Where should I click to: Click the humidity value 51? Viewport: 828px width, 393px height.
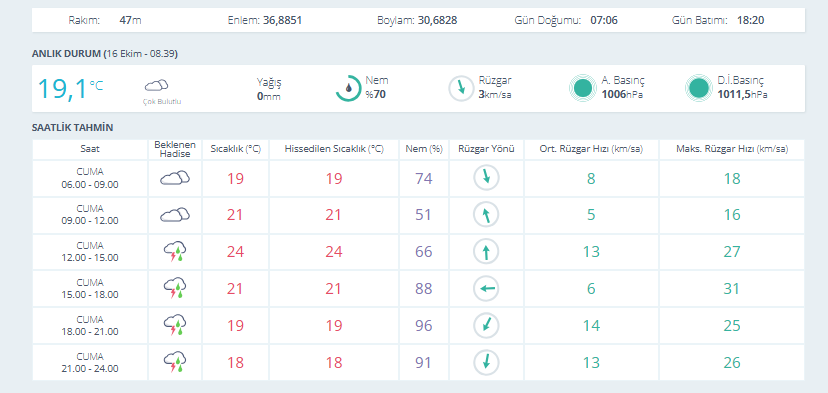click(x=424, y=215)
